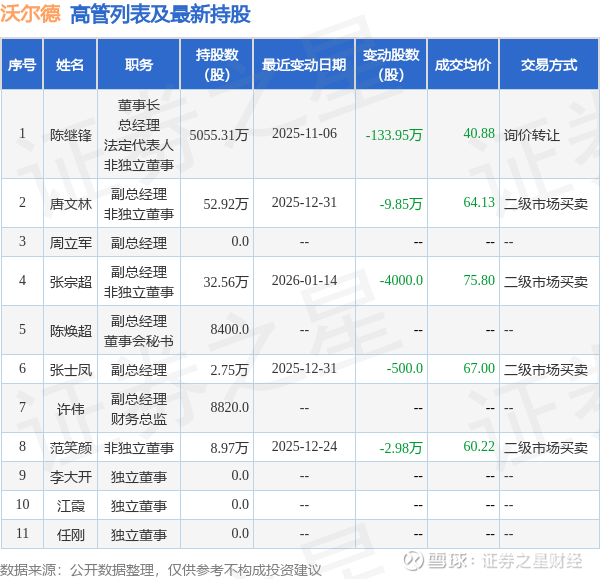This screenshot has height=579, width=600.
Task: Click the 数据来源 disclaimer footer text
Action: tap(161, 570)
